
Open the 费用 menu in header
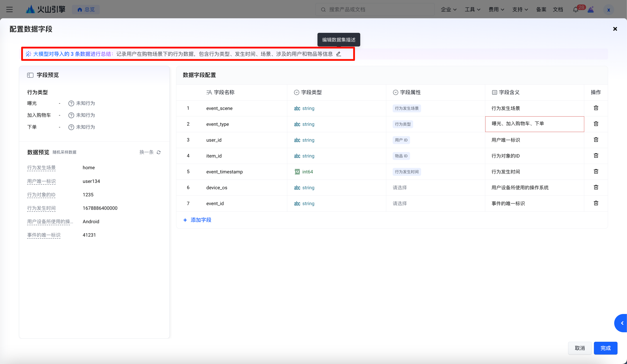click(496, 9)
